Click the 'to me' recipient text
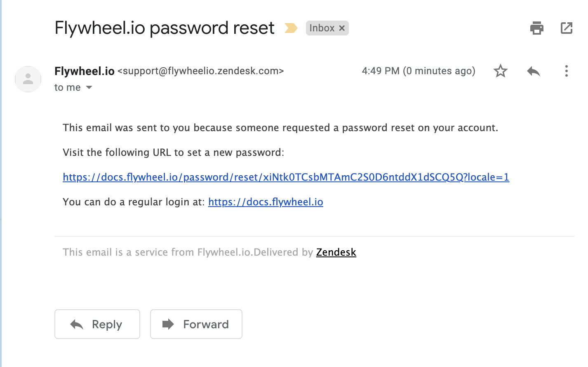This screenshot has width=588, height=367. (x=68, y=87)
